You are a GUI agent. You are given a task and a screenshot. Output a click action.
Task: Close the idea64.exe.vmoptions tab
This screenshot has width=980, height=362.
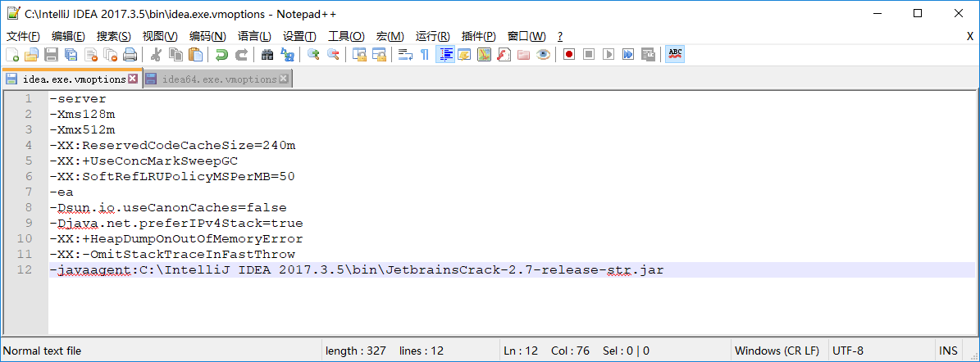tap(283, 79)
